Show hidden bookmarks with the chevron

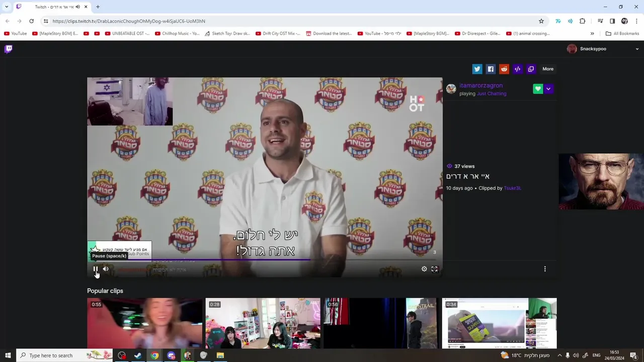(x=592, y=34)
